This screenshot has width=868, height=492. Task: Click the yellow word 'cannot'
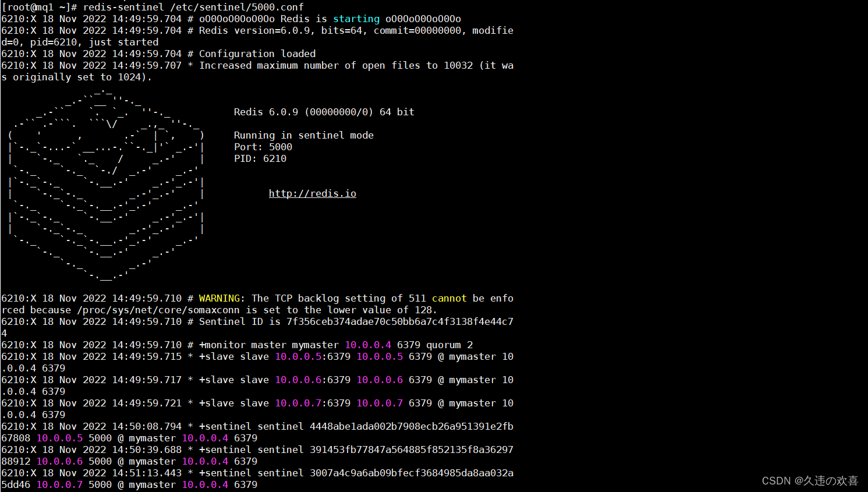(449, 298)
